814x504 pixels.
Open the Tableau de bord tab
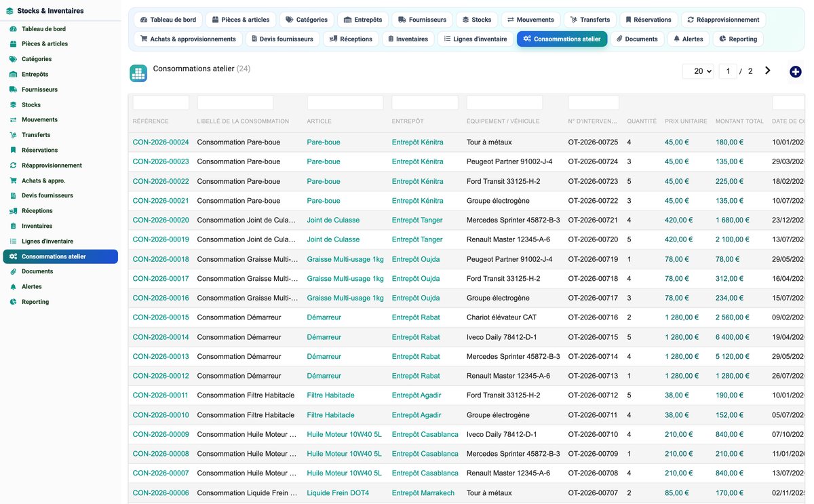click(x=168, y=20)
